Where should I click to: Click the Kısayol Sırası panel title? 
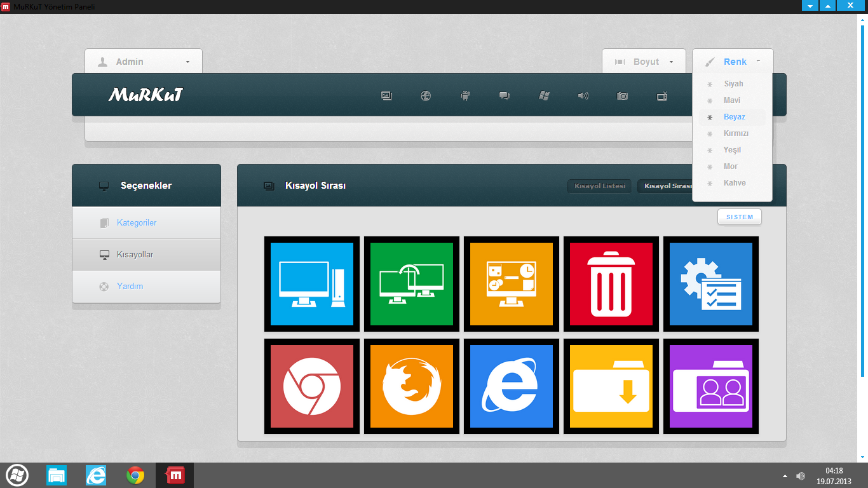[x=315, y=186]
